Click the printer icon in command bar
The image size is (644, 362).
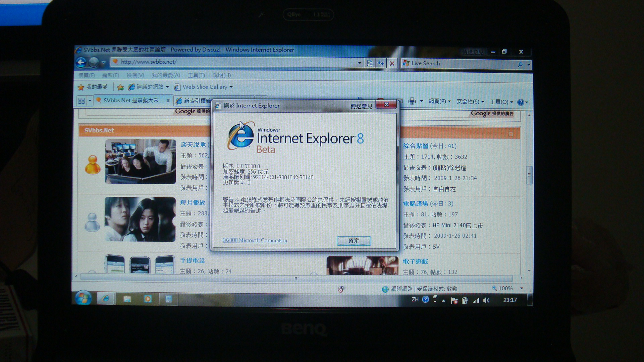[x=412, y=101]
